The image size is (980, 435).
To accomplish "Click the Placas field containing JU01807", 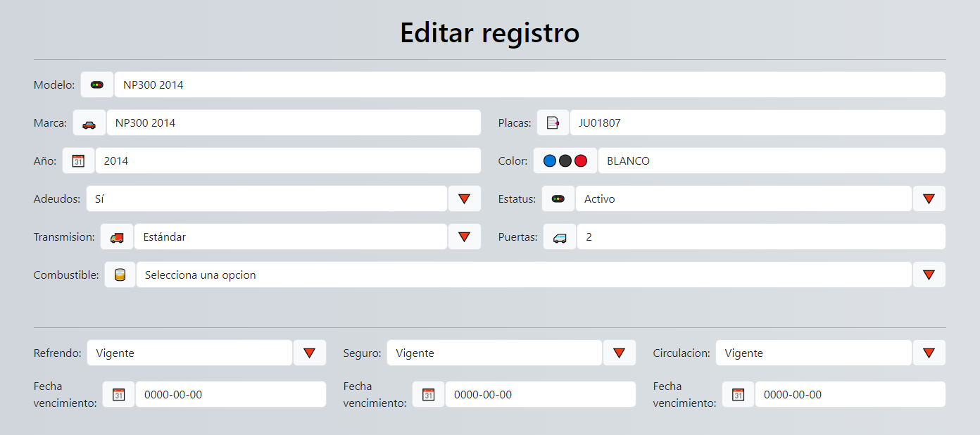I will pos(758,122).
